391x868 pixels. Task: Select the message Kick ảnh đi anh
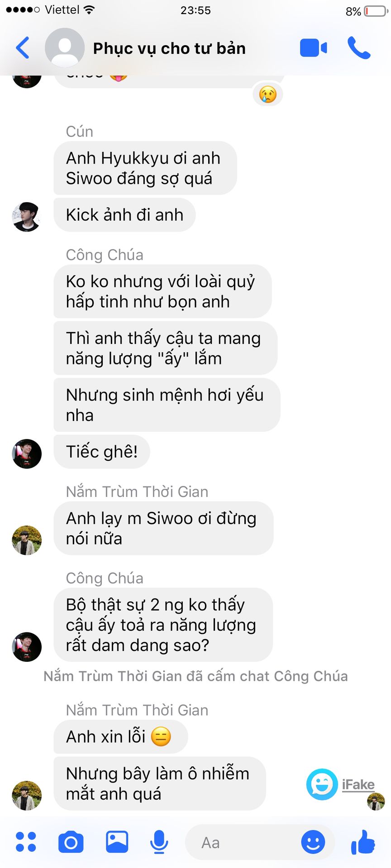pos(124,215)
